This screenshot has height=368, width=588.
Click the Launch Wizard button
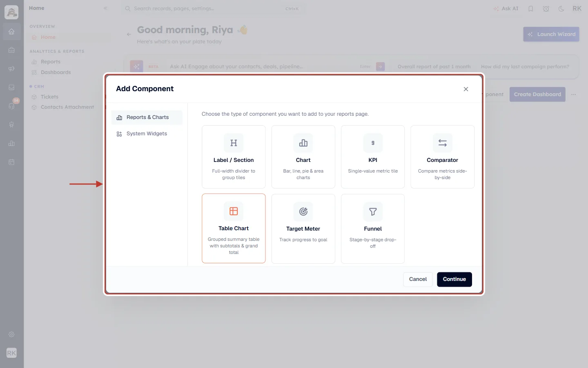tap(551, 34)
